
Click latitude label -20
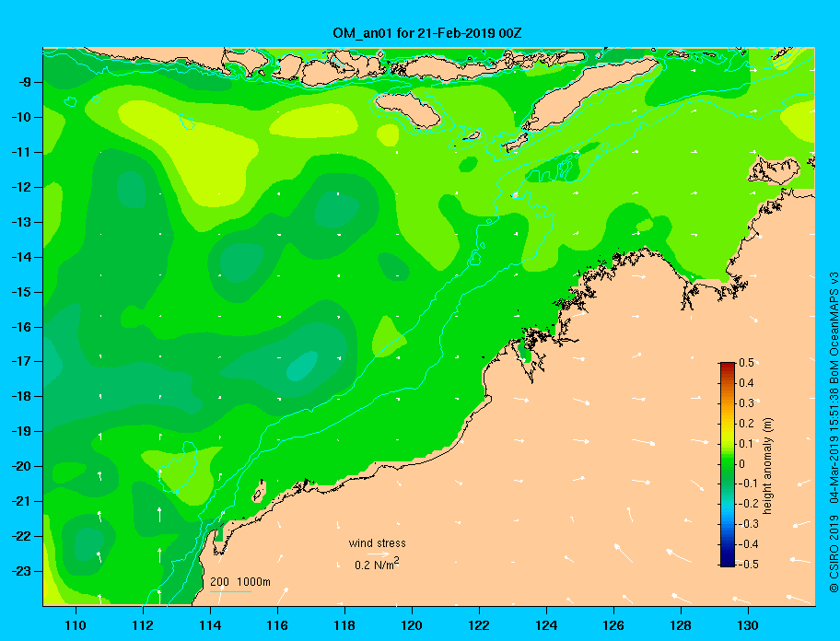click(x=22, y=466)
